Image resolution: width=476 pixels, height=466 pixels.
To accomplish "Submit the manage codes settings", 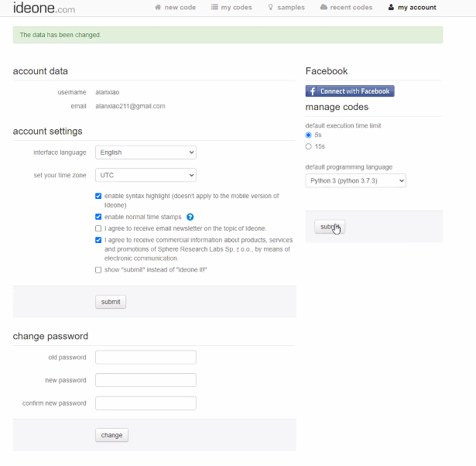I will pos(330,227).
